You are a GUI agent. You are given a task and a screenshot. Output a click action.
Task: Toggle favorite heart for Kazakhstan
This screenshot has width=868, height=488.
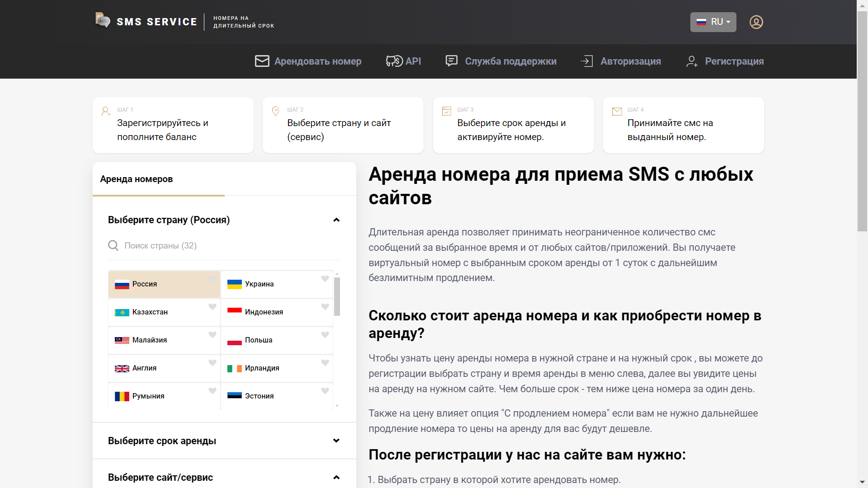[212, 307]
